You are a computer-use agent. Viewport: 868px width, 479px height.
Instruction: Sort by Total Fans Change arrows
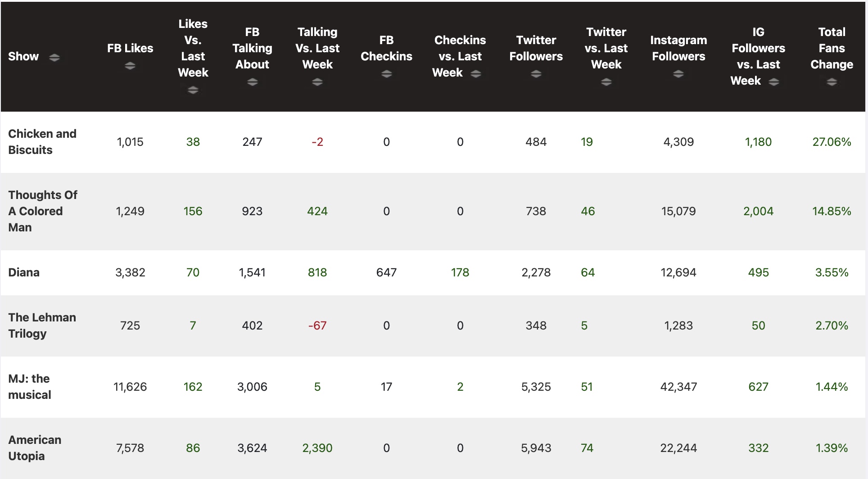(x=832, y=82)
